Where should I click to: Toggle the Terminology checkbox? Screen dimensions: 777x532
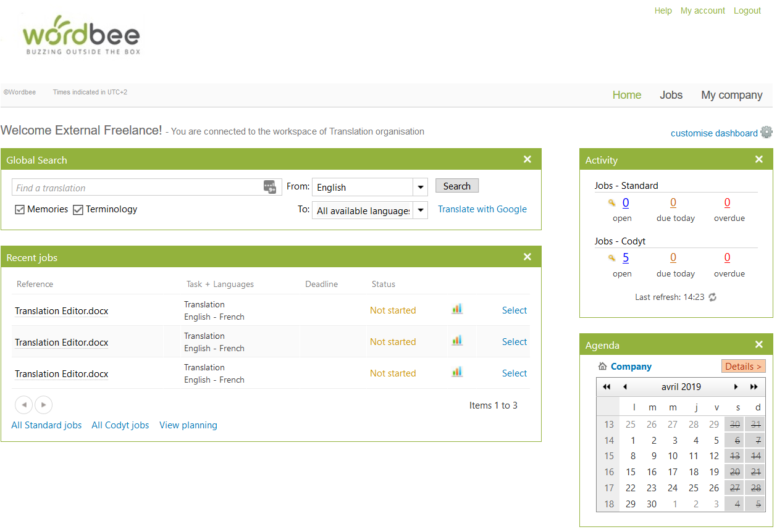click(x=78, y=210)
